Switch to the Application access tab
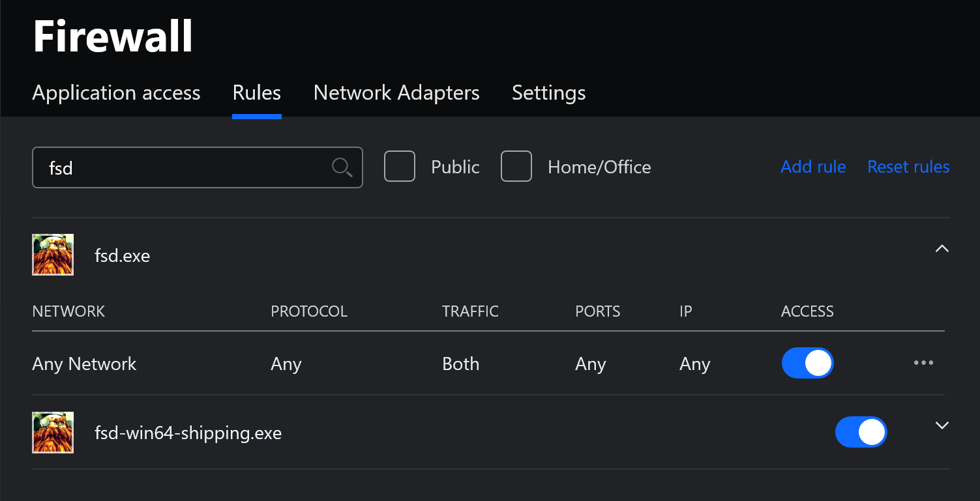The width and height of the screenshot is (980, 501). click(x=116, y=93)
